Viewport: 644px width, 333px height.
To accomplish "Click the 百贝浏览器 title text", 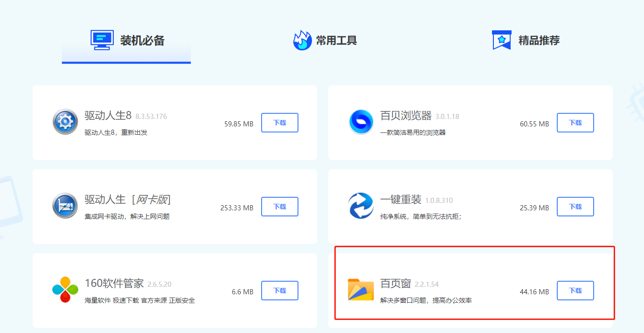I will [x=406, y=116].
